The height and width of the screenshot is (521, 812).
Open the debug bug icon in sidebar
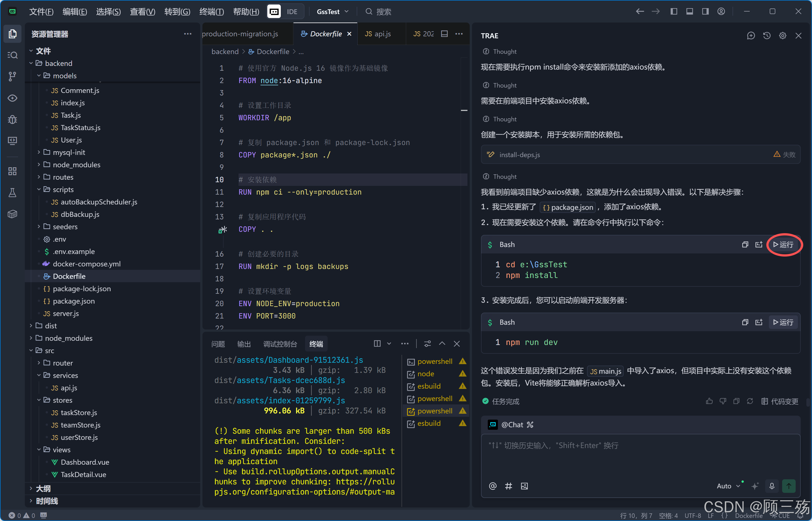[x=12, y=119]
